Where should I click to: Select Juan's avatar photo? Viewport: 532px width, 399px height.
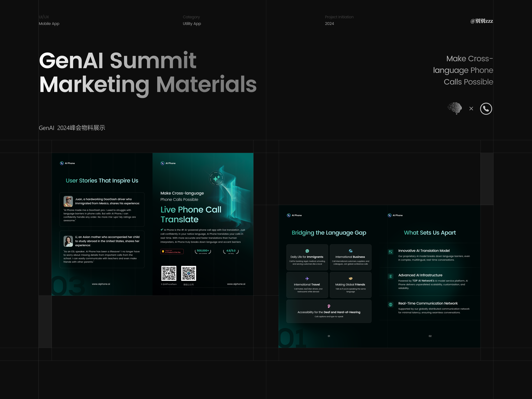point(68,201)
